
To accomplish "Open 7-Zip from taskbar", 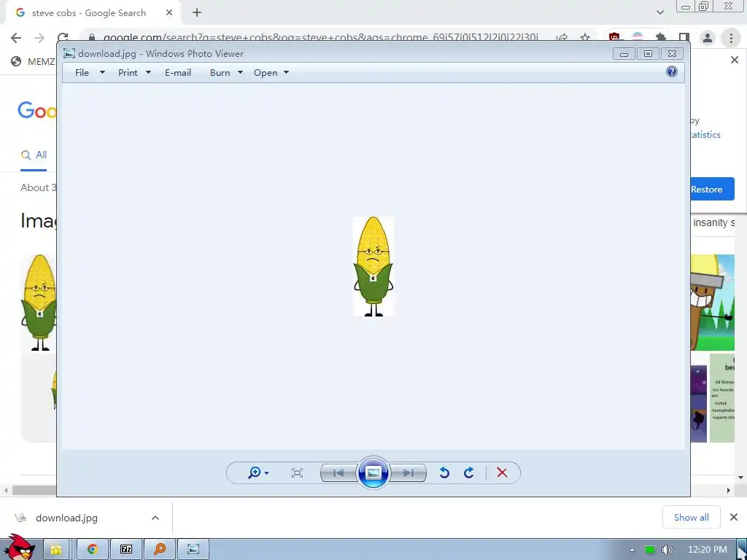I will 126,549.
